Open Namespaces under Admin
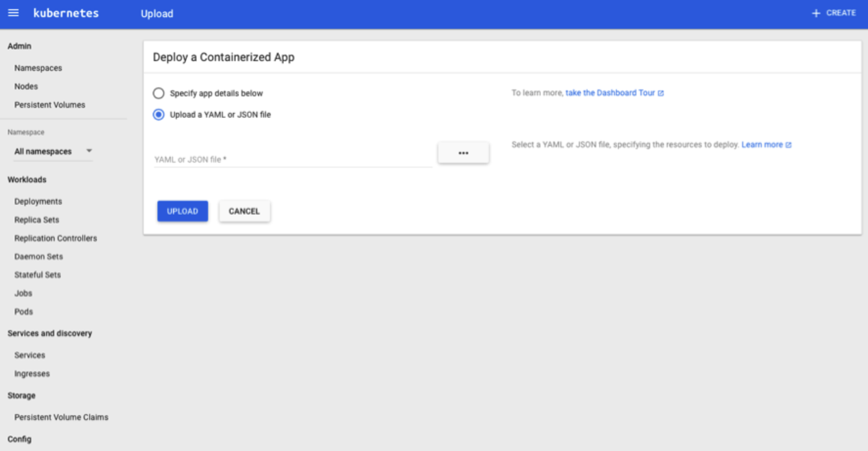 (x=38, y=68)
